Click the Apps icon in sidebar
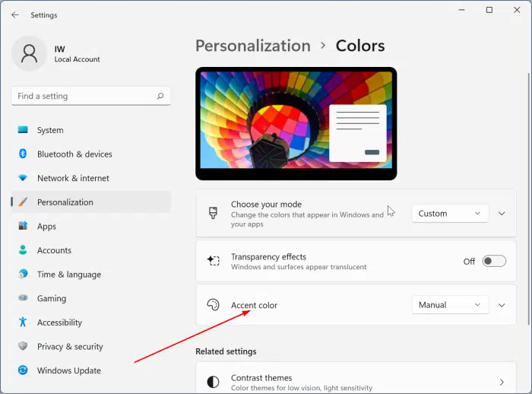 (x=23, y=226)
